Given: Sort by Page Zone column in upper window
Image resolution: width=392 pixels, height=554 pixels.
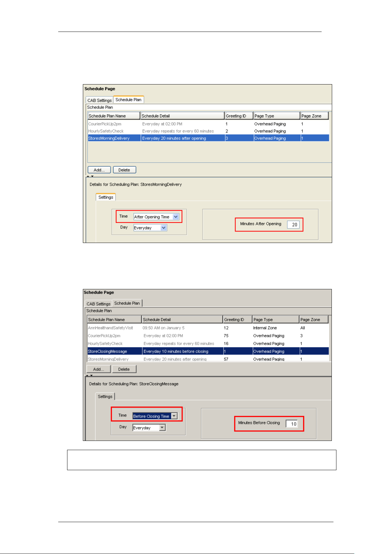Looking at the screenshot, I should click(x=314, y=116).
